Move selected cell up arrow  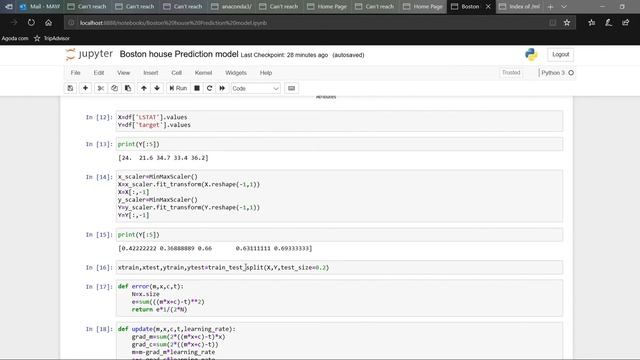tap(144, 88)
